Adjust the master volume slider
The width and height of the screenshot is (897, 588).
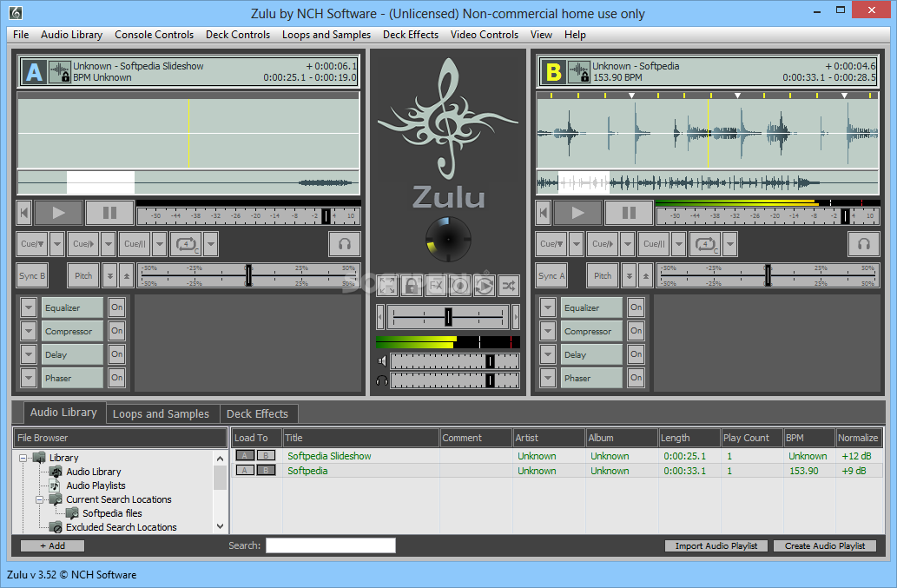(x=455, y=361)
